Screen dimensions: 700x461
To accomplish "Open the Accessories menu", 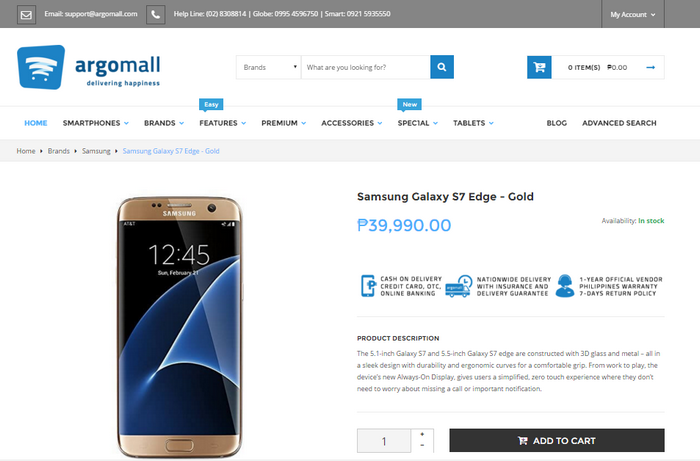I will point(352,123).
